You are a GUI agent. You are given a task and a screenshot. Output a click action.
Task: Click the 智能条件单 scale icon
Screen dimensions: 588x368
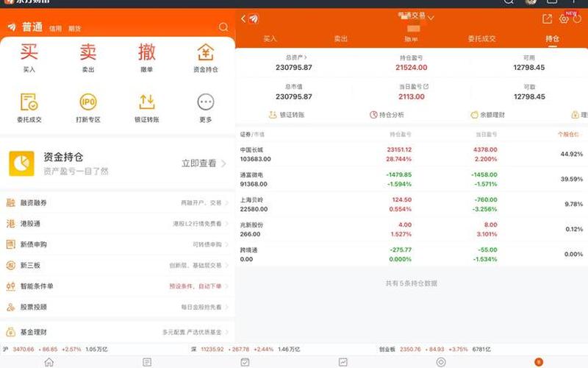pos(10,286)
